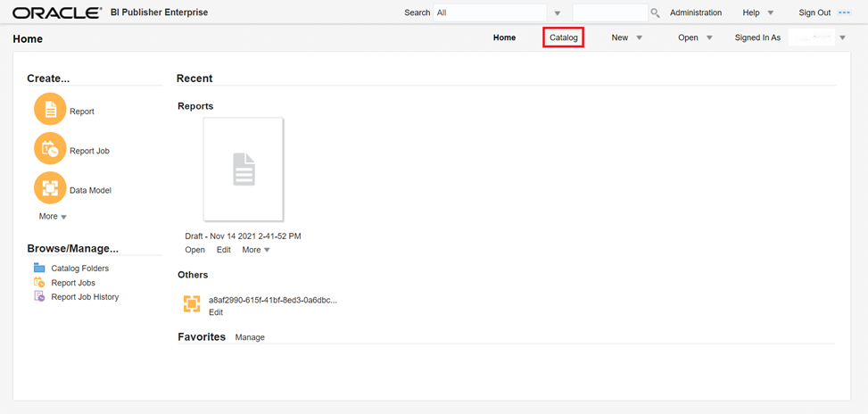Click Sign Out
The width and height of the screenshot is (868, 414).
pyautogui.click(x=814, y=12)
